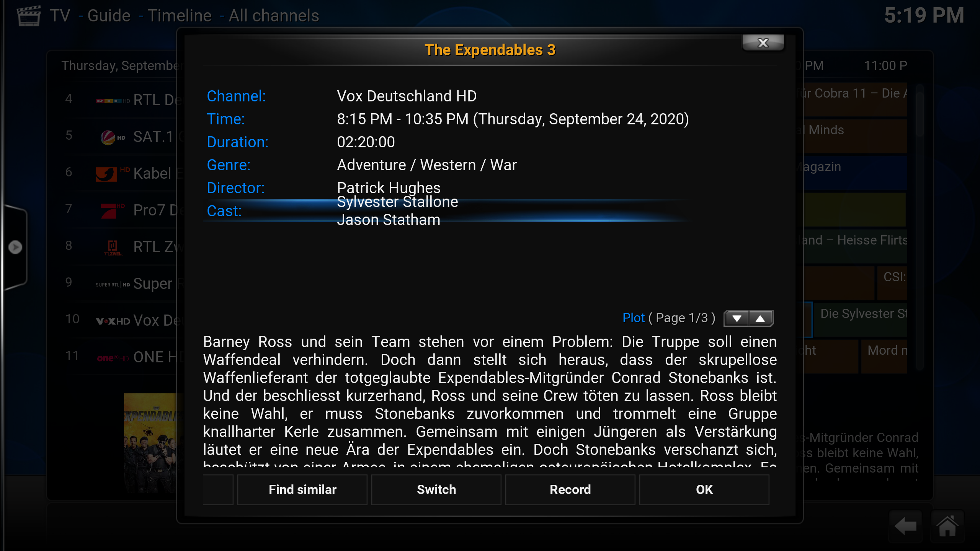
Task: Click the home icon at bottom right
Action: pyautogui.click(x=947, y=526)
